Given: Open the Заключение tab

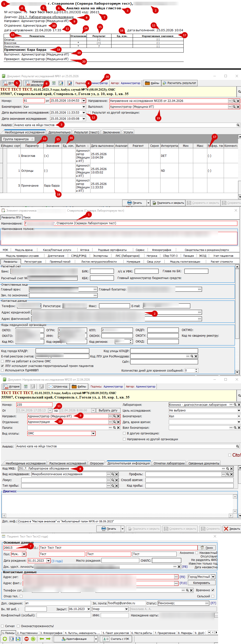Looking at the screenshot, I should 111,132.
